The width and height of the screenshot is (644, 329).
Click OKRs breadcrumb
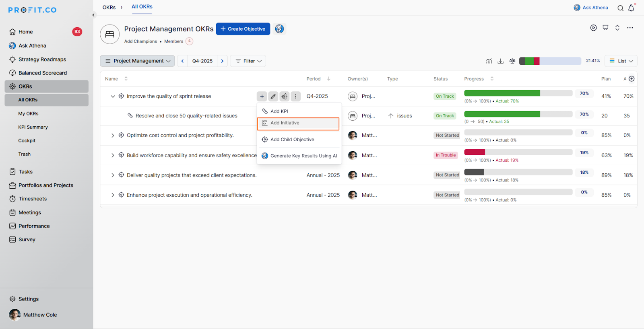click(109, 8)
